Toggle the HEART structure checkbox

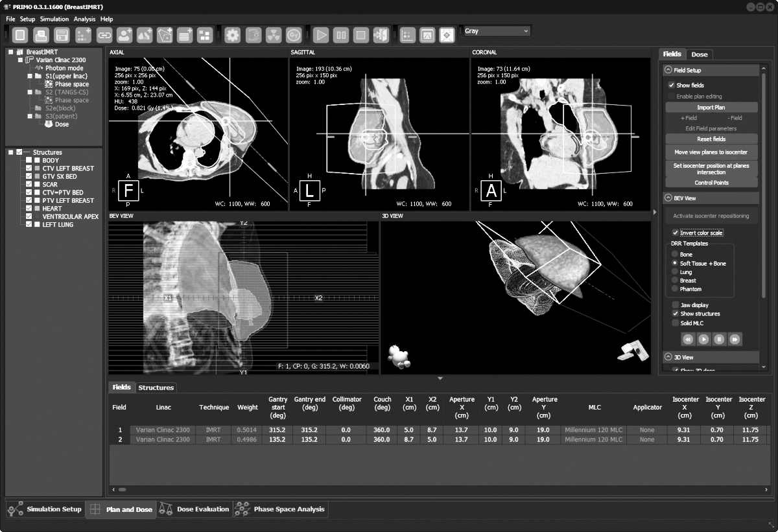(x=29, y=209)
